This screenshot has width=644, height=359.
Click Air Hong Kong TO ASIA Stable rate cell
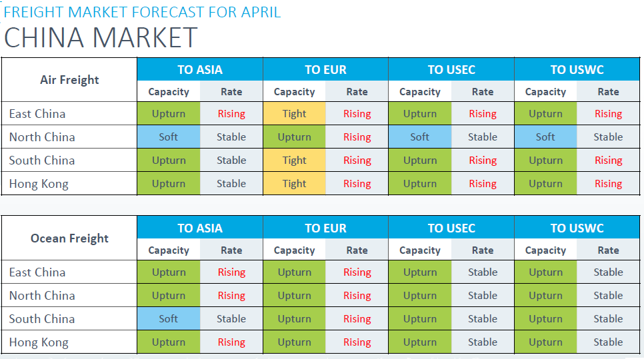(231, 184)
